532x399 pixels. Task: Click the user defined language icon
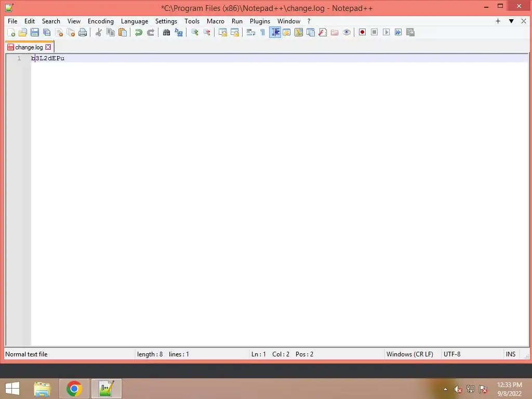pyautogui.click(x=287, y=32)
